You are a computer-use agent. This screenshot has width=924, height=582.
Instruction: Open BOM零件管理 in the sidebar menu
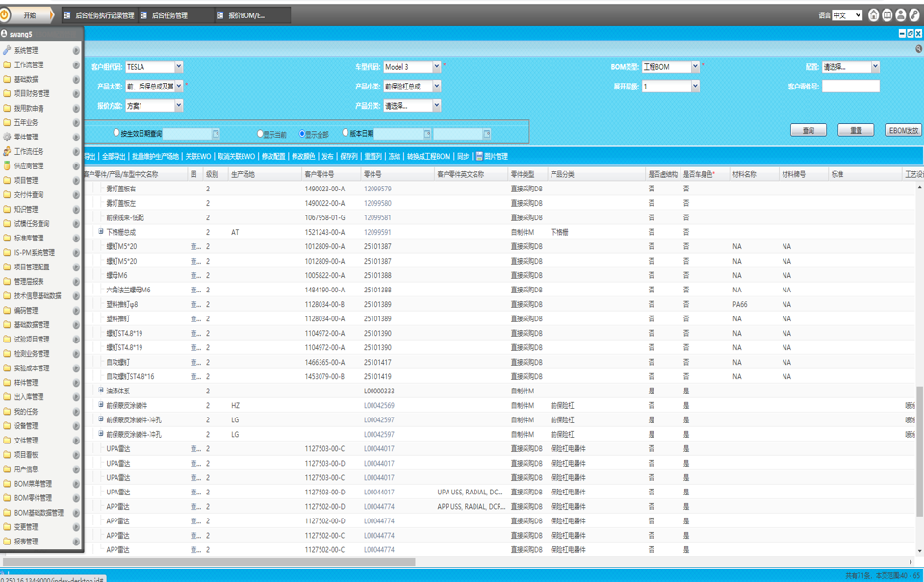pyautogui.click(x=33, y=498)
